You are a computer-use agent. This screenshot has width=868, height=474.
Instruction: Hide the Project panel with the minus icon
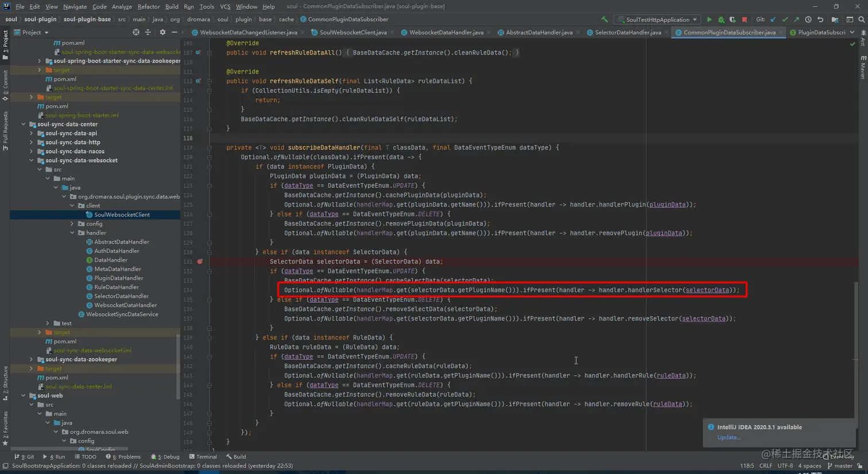point(174,33)
